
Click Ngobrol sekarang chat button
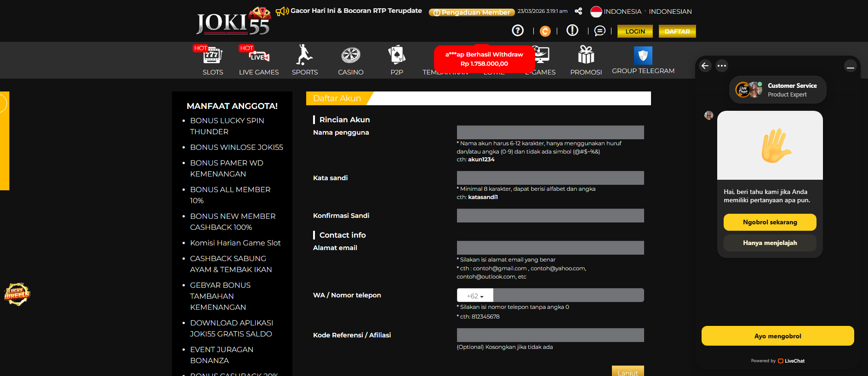click(x=770, y=222)
